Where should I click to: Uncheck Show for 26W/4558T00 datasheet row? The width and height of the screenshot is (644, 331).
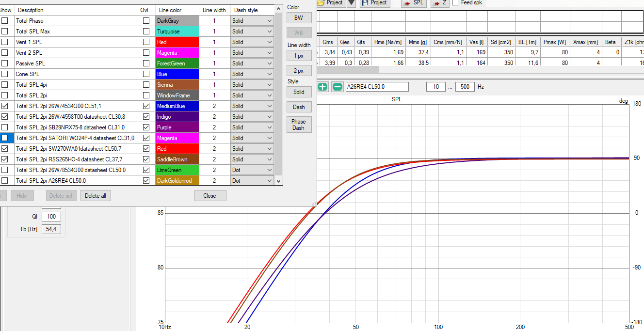4,117
